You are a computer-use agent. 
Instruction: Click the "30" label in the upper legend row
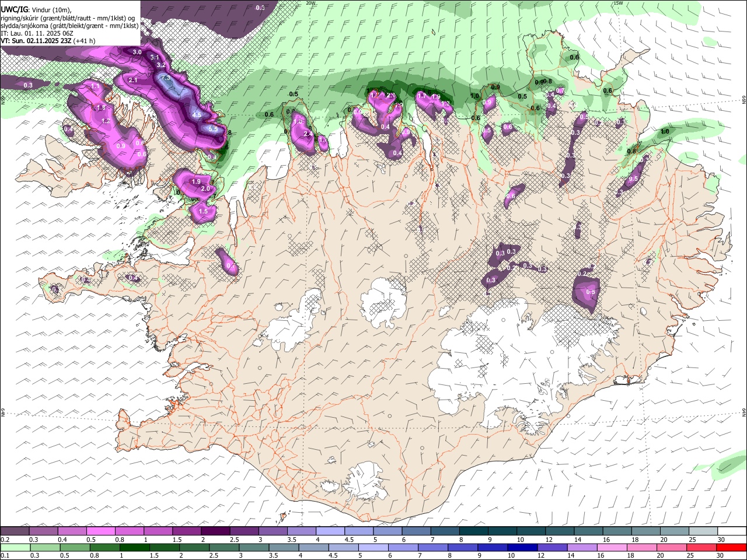tap(721, 540)
